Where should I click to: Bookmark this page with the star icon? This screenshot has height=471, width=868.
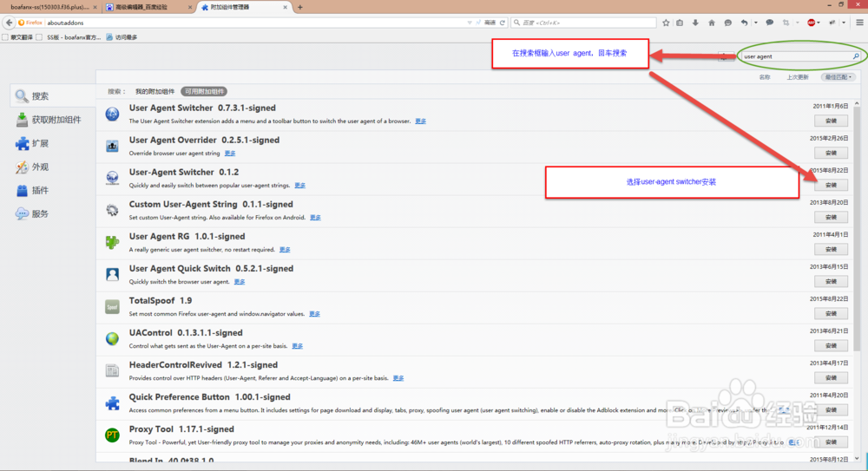(x=666, y=23)
